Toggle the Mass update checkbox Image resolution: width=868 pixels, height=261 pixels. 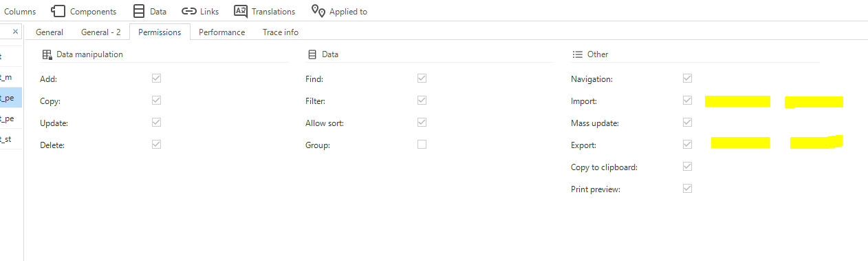click(687, 123)
